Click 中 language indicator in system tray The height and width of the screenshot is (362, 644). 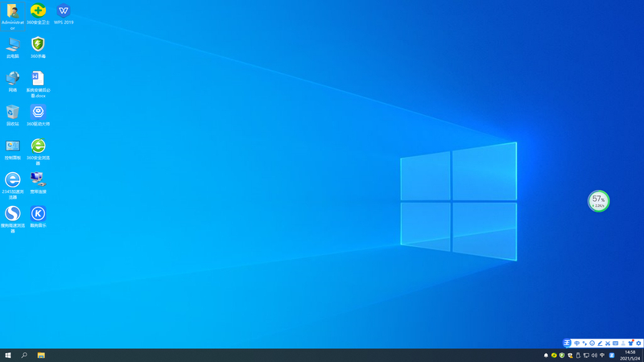(602, 356)
